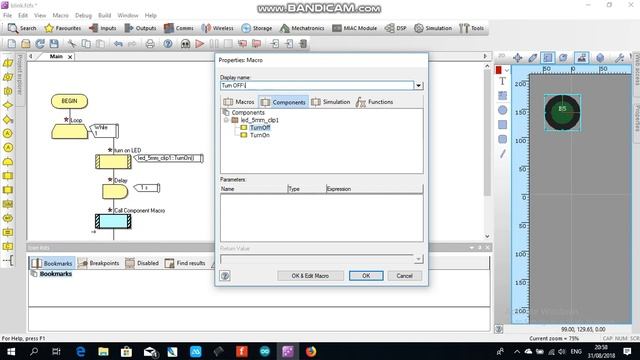The image size is (640, 360).
Task: Click the Favourites button
Action: click(63, 28)
